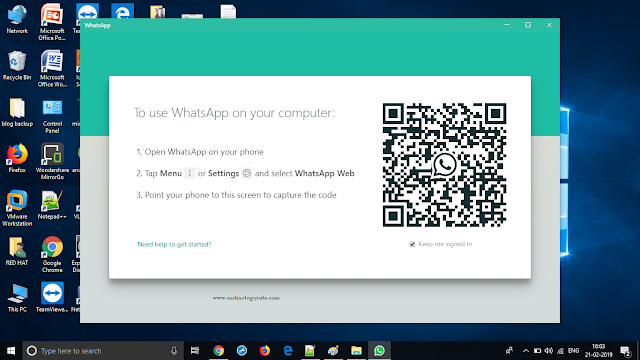Click the WhatsApp taskbar icon

coord(379,351)
